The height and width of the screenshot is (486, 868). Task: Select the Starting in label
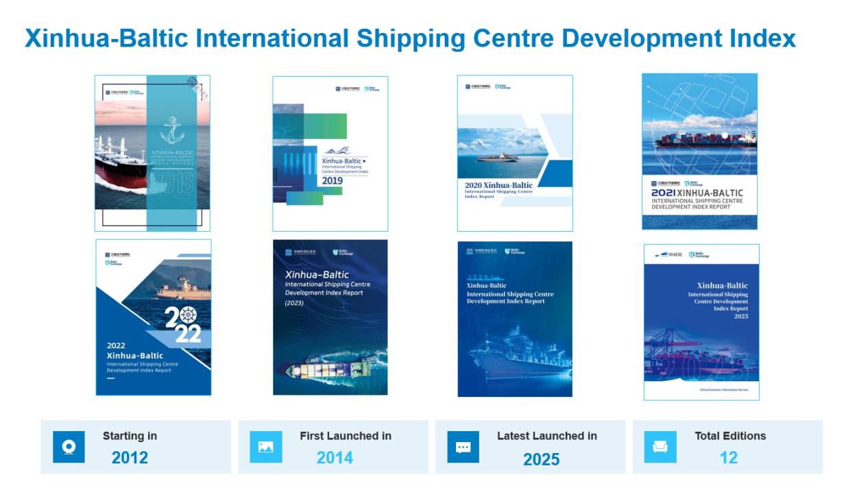(x=130, y=436)
